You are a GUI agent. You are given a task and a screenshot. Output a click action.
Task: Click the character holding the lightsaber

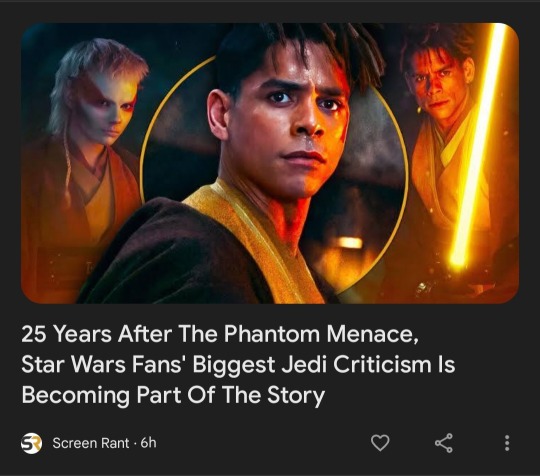[x=448, y=138]
